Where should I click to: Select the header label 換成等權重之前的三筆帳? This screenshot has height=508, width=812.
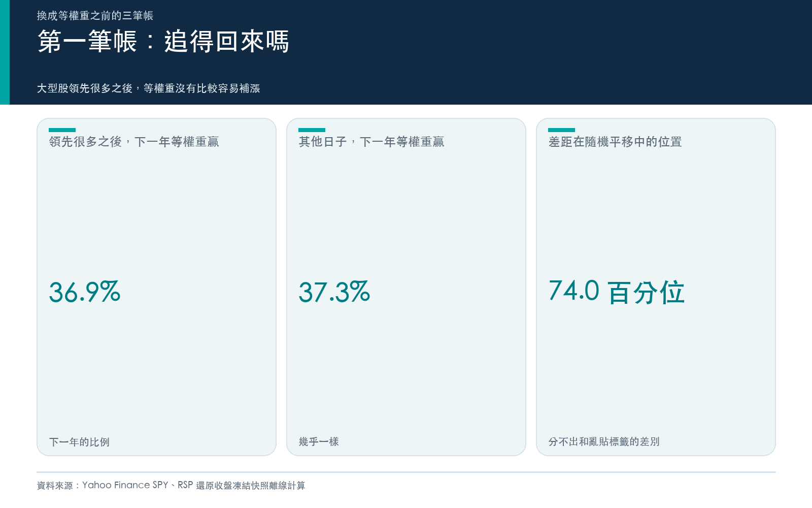pyautogui.click(x=95, y=16)
